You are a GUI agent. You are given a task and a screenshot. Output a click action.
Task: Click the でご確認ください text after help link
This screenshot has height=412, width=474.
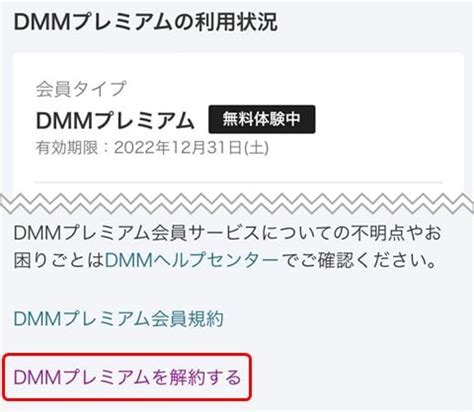(x=358, y=260)
